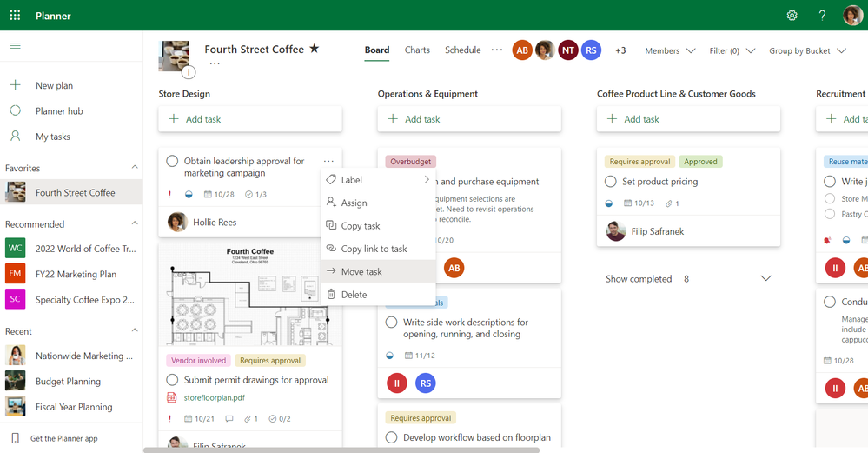Open more options next to Schedule tab
868x453 pixels.
[496, 50]
